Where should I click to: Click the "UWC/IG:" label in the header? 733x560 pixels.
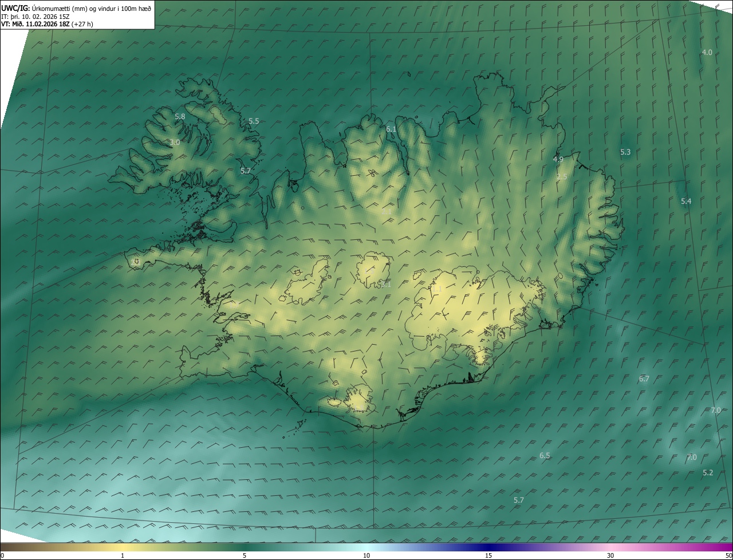(16, 7)
